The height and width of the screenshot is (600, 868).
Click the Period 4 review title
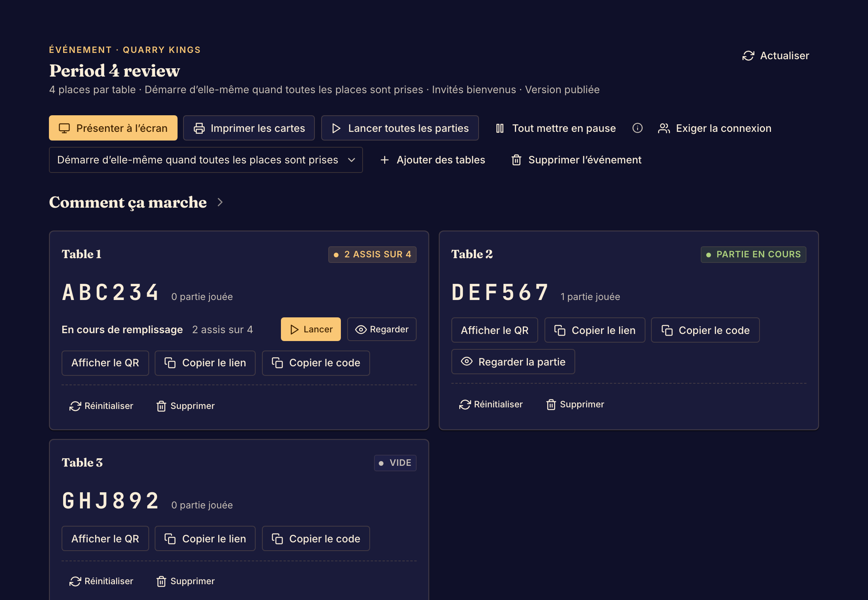(114, 71)
